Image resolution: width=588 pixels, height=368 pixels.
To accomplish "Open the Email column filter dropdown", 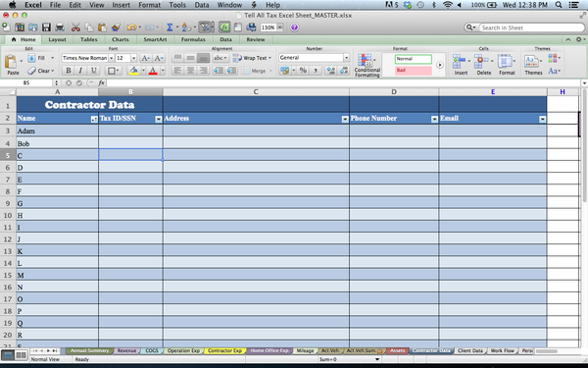I will (x=542, y=119).
